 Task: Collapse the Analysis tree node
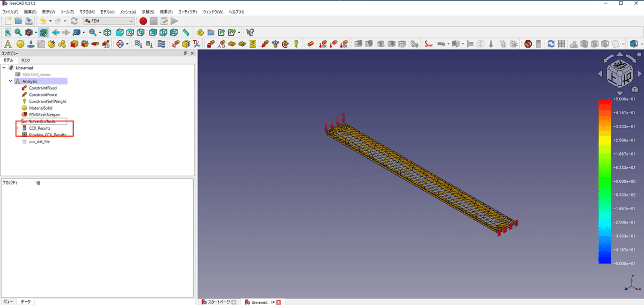pyautogui.click(x=10, y=81)
